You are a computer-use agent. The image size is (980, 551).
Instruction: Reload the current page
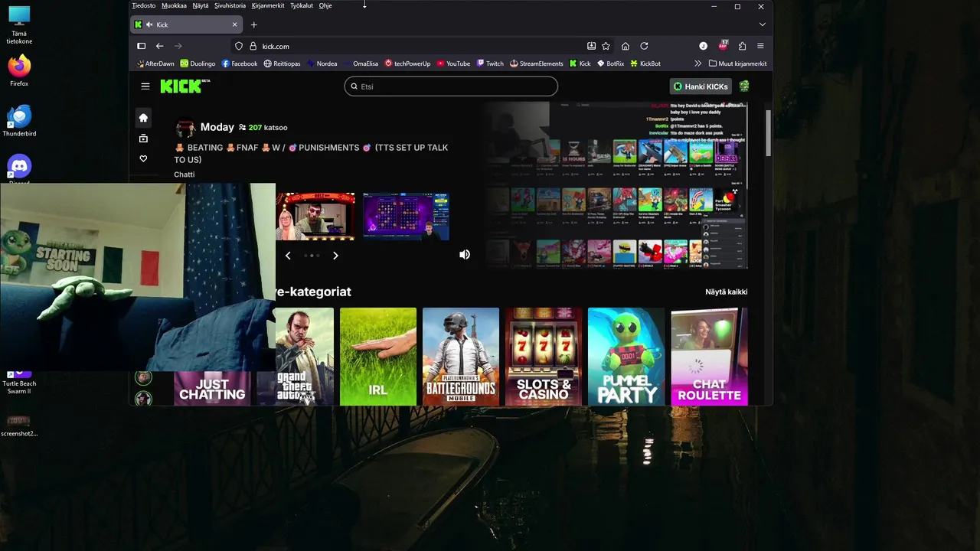coord(644,46)
